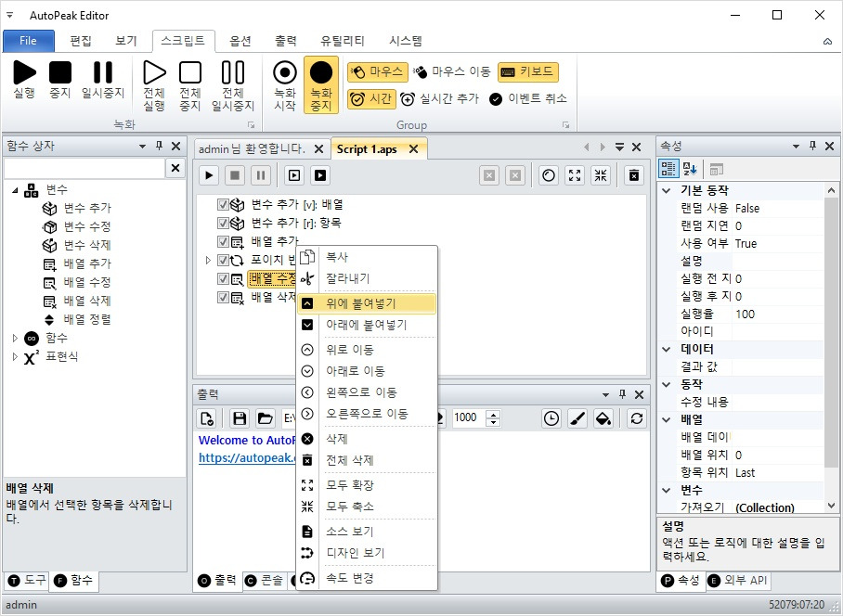Screen dimensions: 843x616
Task: Choose 아래에 붙여넣기 from context menu
Action: pos(367,325)
